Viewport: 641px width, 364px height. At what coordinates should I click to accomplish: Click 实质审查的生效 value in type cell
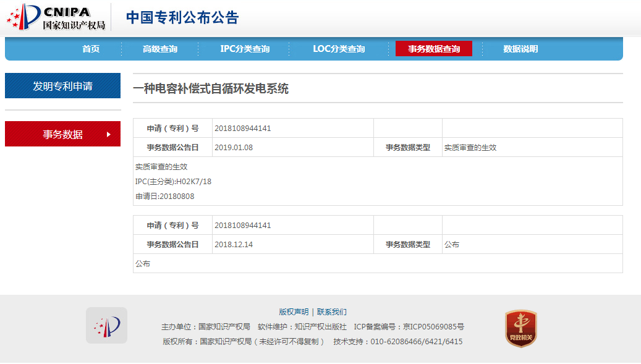(x=470, y=148)
